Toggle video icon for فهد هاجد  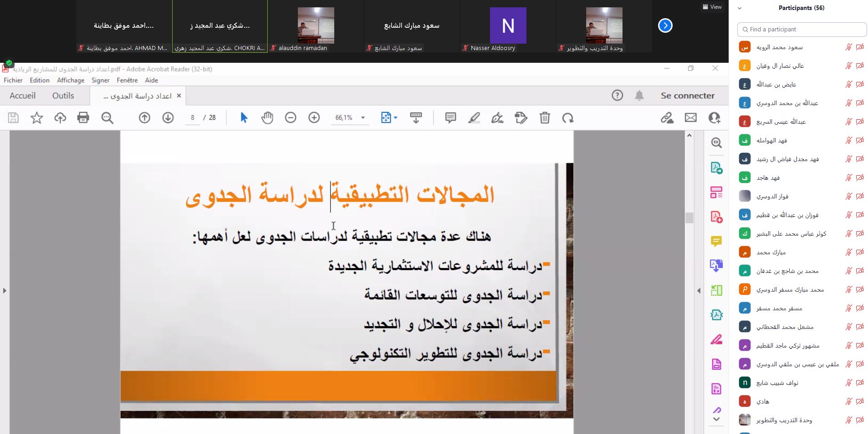coord(860,177)
